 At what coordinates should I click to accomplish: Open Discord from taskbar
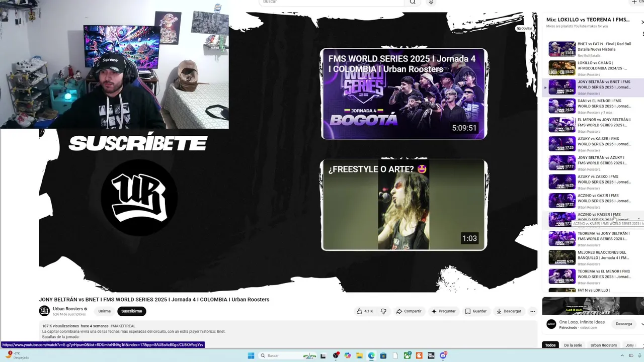pos(443,355)
